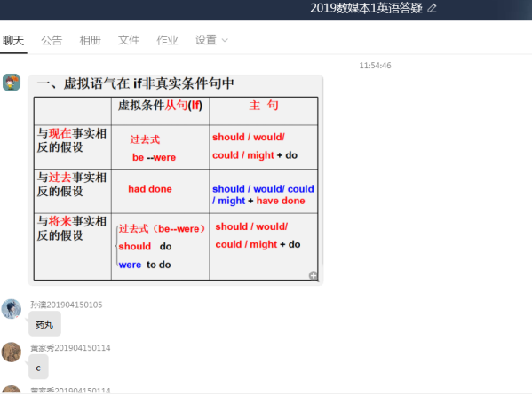The width and height of the screenshot is (532, 396).
Task: Select the message bubble 'c'
Action: pyautogui.click(x=38, y=368)
